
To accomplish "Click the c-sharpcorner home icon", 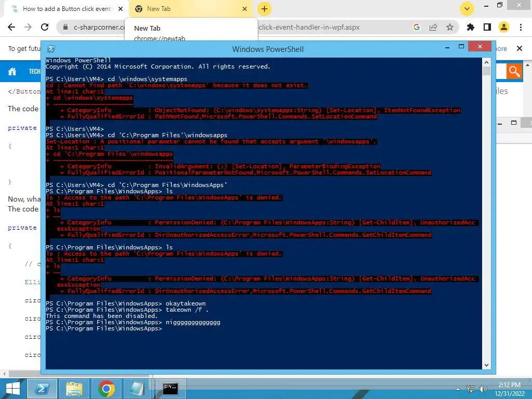I will click(12, 71).
